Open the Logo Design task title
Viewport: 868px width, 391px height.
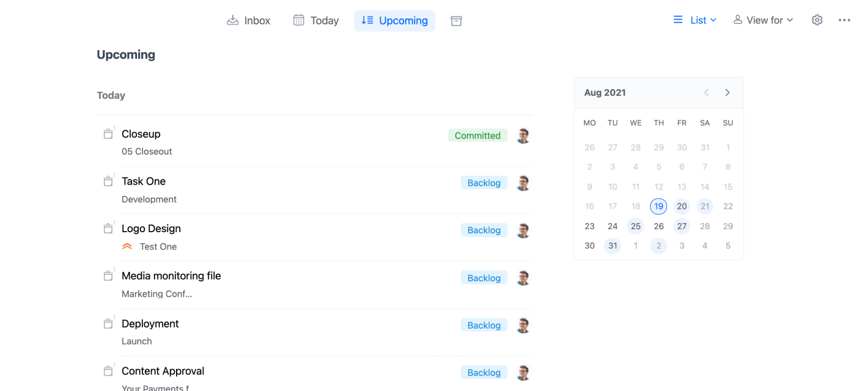(151, 228)
